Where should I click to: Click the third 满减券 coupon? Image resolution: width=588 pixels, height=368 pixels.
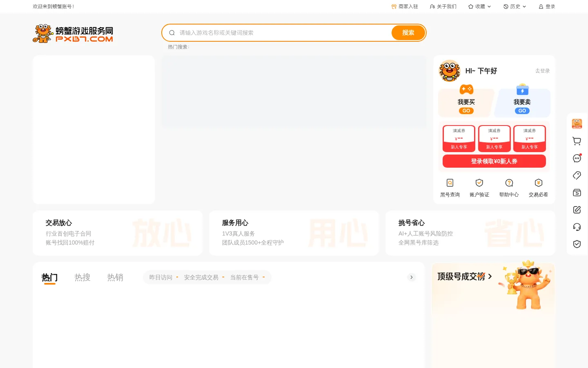530,139
